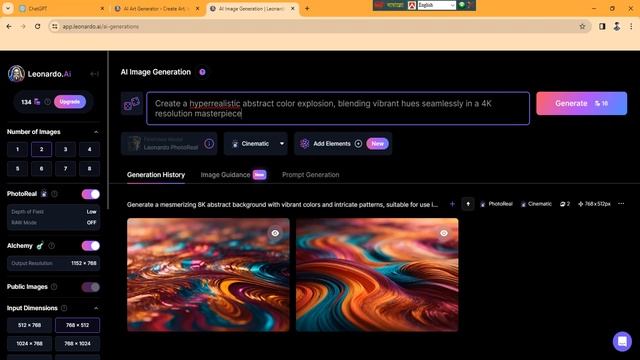Set number of images to 1

pyautogui.click(x=18, y=149)
